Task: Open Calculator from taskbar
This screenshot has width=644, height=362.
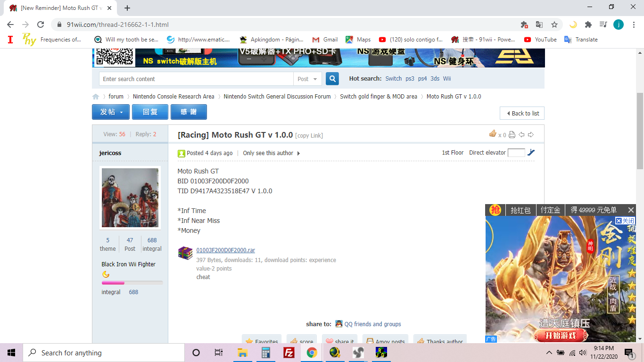Action: pos(265,353)
